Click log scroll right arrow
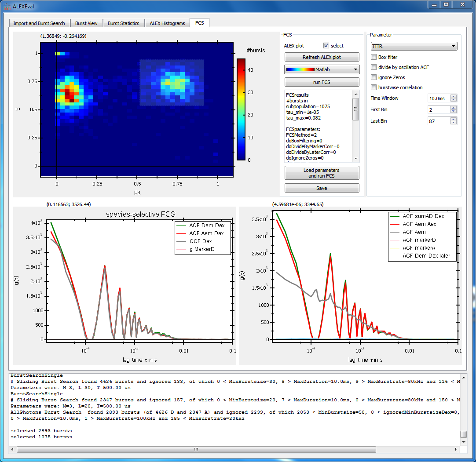 (x=456, y=449)
